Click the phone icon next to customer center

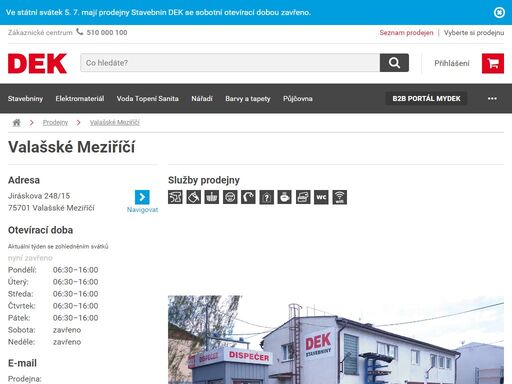coord(79,32)
